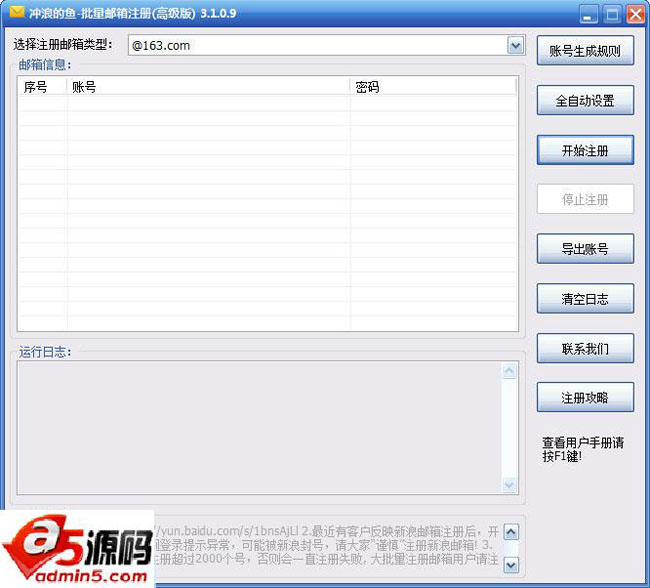Maximize the window

[612, 15]
